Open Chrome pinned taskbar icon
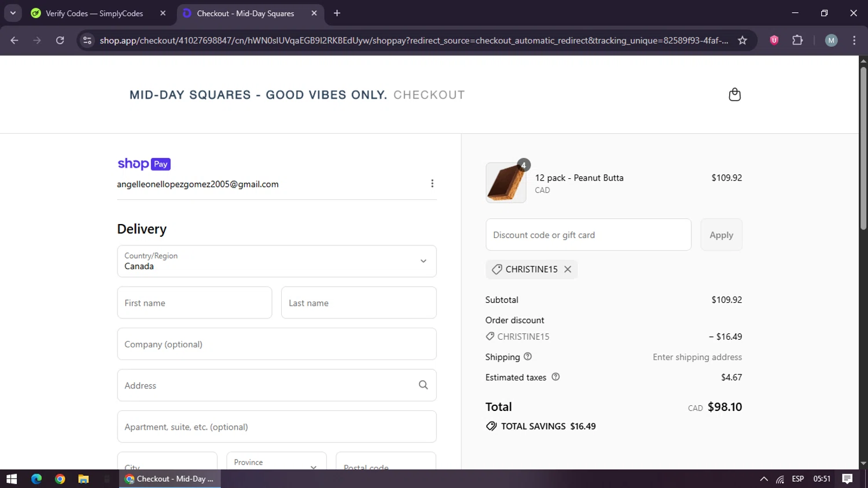 point(60,479)
